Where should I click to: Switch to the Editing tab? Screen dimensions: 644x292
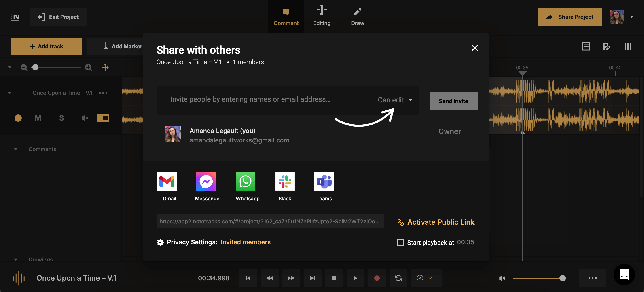coord(322,17)
